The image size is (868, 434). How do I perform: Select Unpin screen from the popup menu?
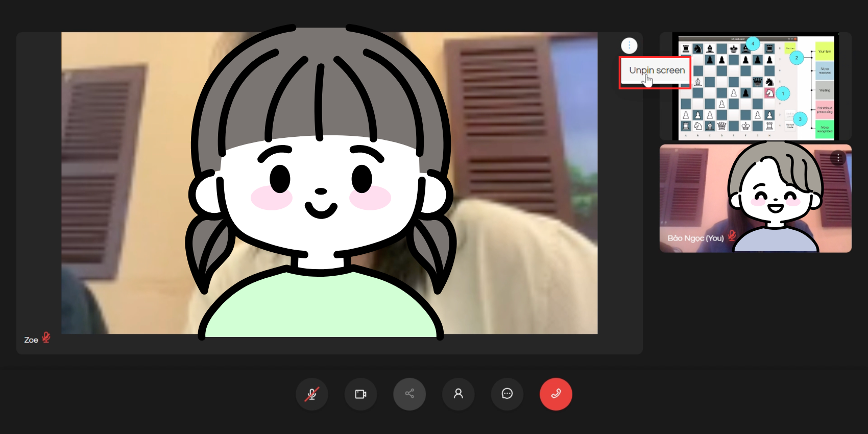pyautogui.click(x=656, y=70)
